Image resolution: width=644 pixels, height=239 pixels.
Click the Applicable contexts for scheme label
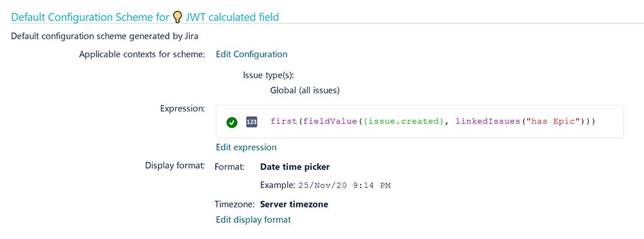[142, 54]
